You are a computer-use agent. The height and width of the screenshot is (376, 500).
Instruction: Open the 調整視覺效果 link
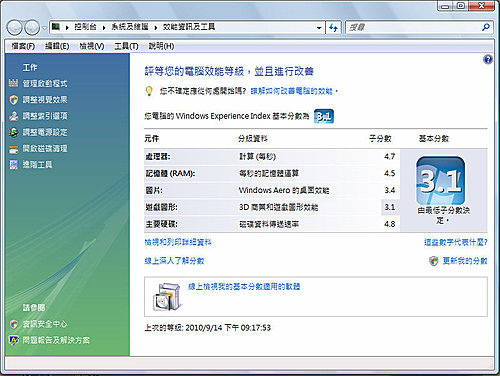point(45,99)
